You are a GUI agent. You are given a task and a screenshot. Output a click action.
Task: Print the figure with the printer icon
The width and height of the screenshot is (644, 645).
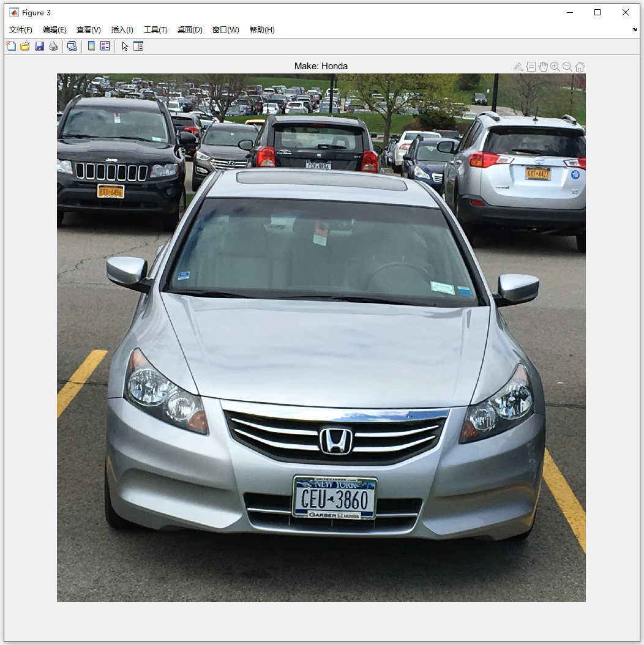pyautogui.click(x=53, y=46)
